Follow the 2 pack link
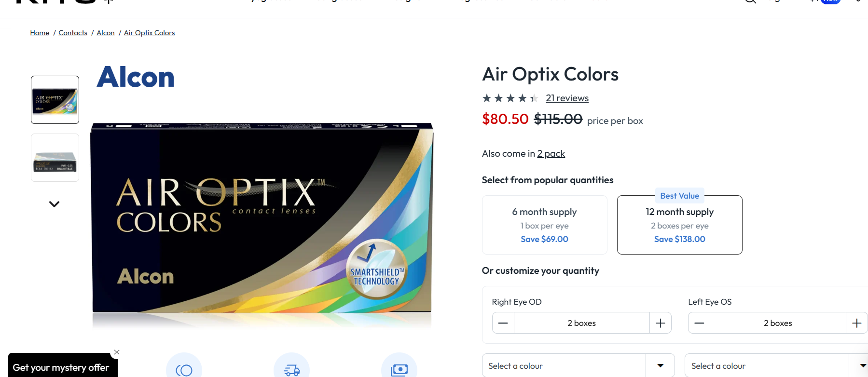The height and width of the screenshot is (377, 868). pos(551,154)
